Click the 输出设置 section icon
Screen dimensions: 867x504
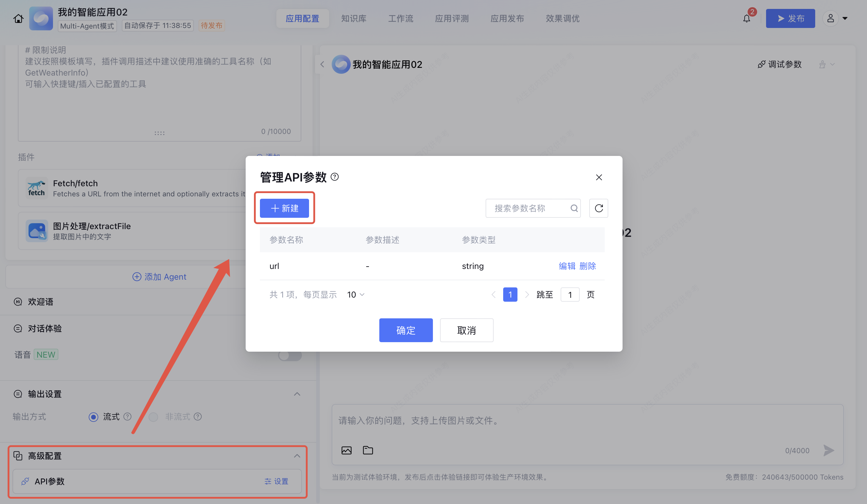(18, 394)
